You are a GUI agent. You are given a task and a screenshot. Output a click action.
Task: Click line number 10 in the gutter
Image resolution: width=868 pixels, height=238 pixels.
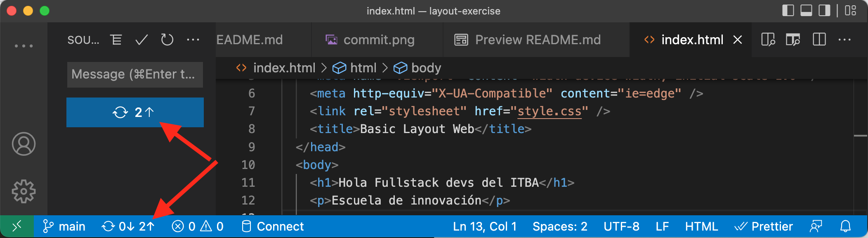[248, 165]
